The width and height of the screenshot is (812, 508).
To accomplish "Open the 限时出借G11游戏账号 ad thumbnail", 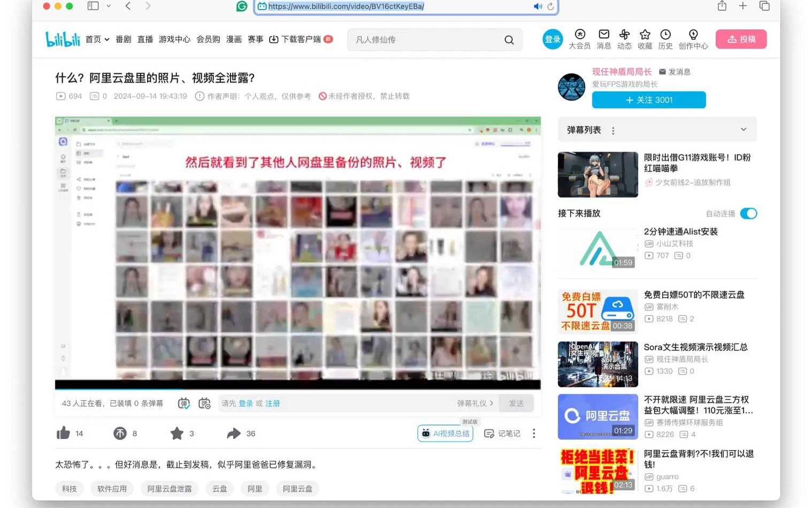I will [597, 175].
